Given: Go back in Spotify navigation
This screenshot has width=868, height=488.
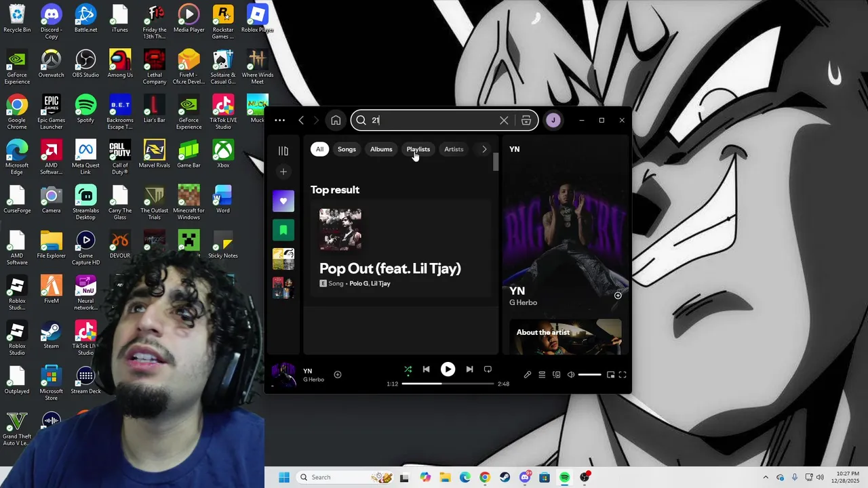Looking at the screenshot, I should point(301,120).
